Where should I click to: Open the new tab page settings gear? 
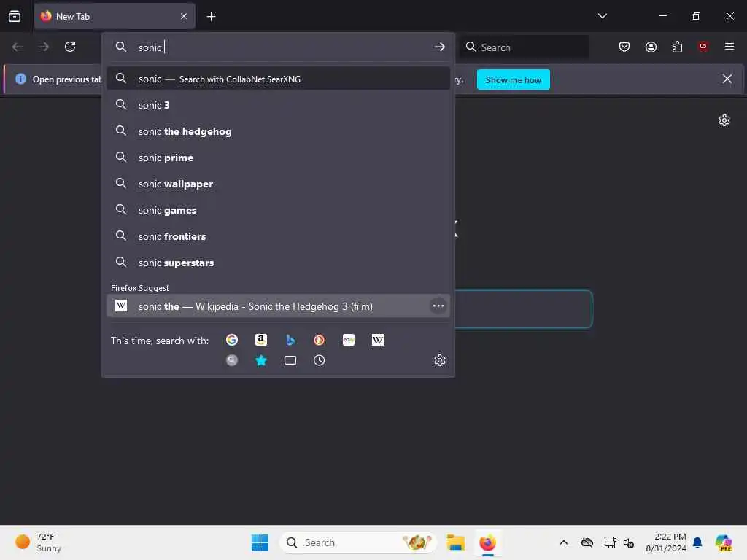724,120
